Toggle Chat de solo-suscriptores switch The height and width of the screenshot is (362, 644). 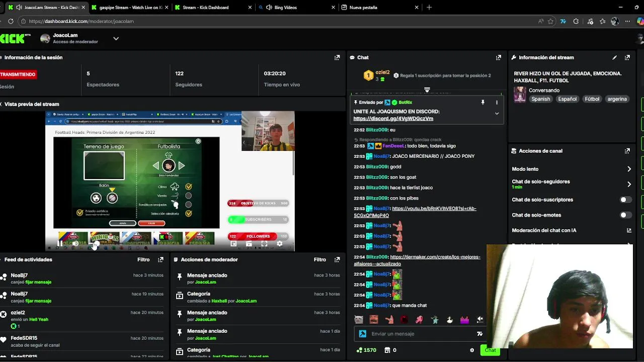click(x=625, y=200)
